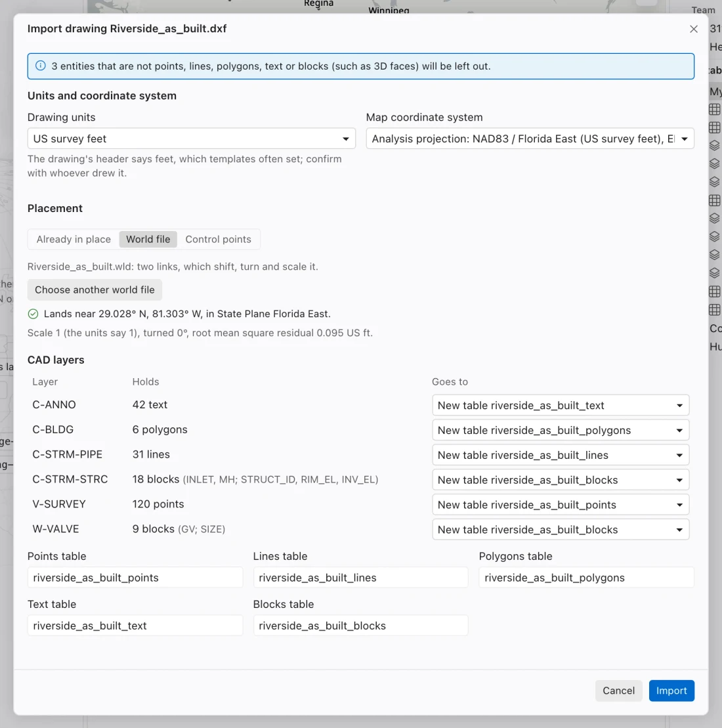Click into the Polygons table name field

click(586, 578)
